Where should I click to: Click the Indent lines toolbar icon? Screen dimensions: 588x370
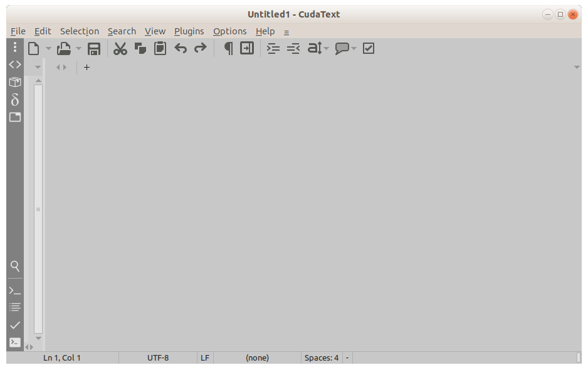click(273, 48)
